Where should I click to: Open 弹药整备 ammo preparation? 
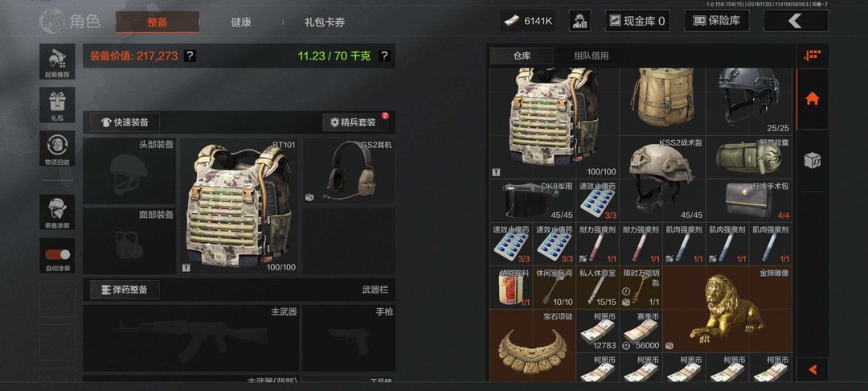(x=125, y=289)
